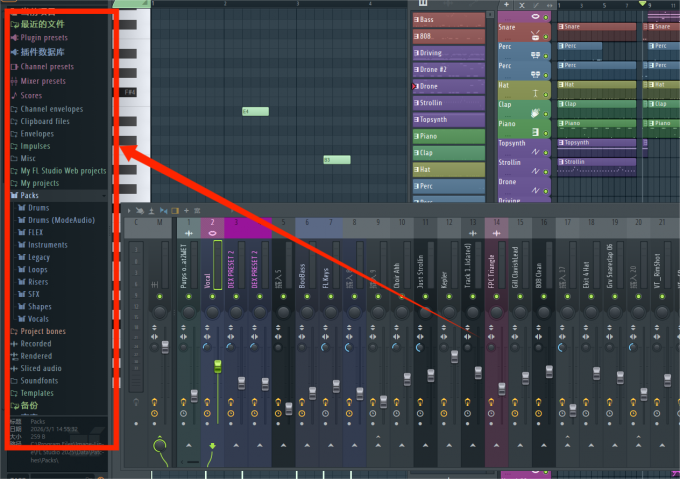This screenshot has height=479, width=680.
Task: Select the Master track M header
Action: coord(159,228)
